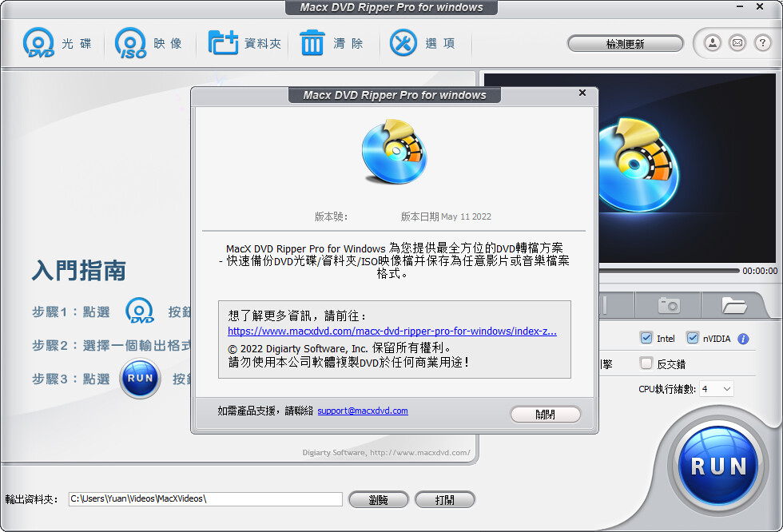Open the CPU執行緒數 thread count dropdown
The height and width of the screenshot is (532, 783).
point(717,389)
